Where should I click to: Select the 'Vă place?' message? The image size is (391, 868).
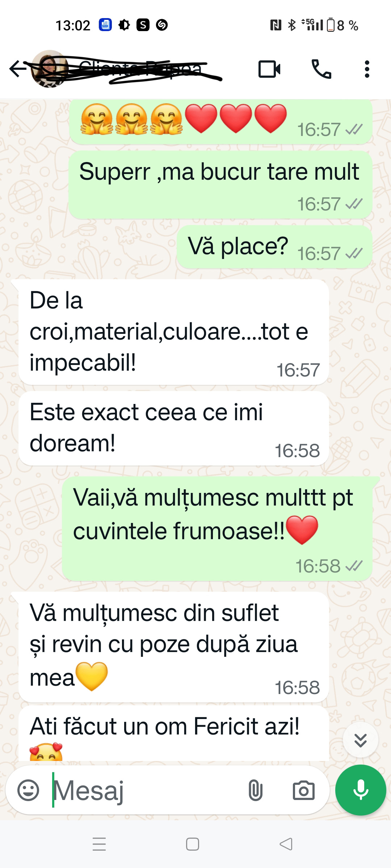tap(274, 247)
